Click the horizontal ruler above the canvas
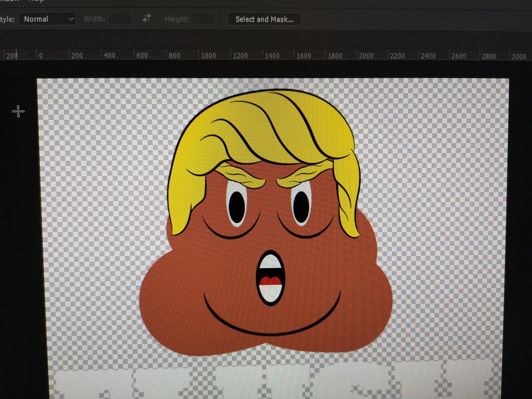The height and width of the screenshot is (399, 532). pos(266,55)
